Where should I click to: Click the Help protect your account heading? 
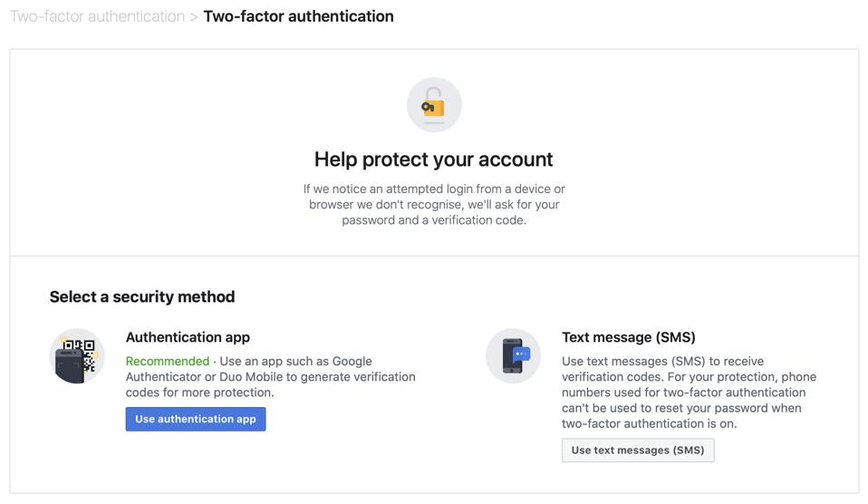433,160
